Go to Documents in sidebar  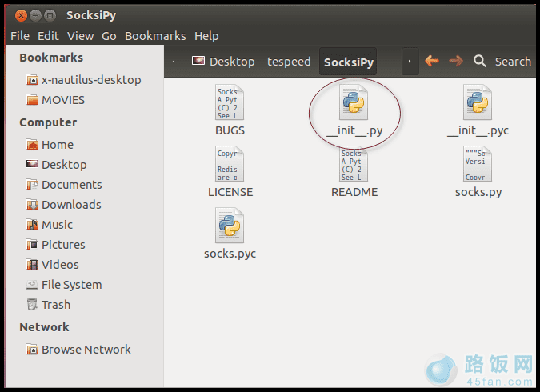point(72,185)
